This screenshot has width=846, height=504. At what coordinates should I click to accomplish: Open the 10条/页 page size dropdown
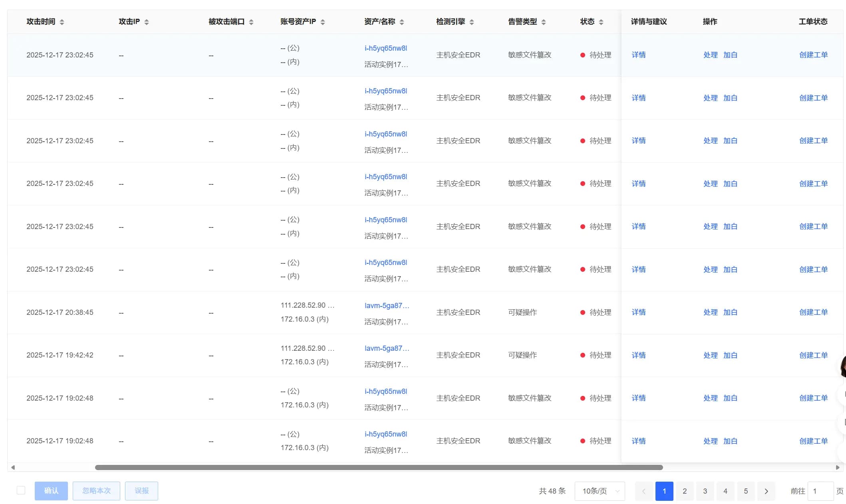tap(600, 491)
